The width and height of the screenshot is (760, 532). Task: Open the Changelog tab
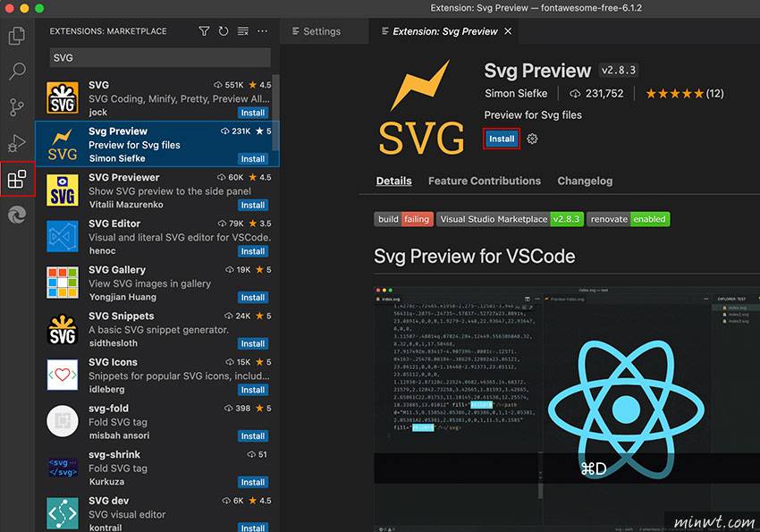point(585,181)
